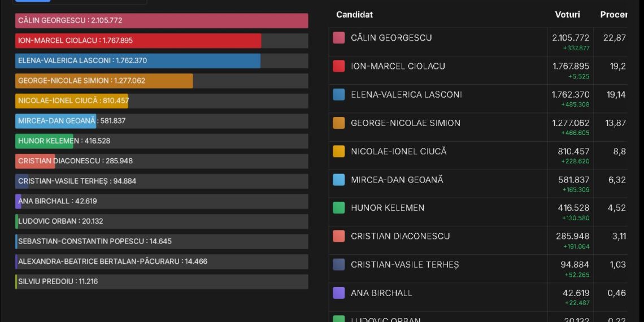Sort the table by the Candidat column header
Viewport: 644px width, 322px height.
[x=354, y=15]
